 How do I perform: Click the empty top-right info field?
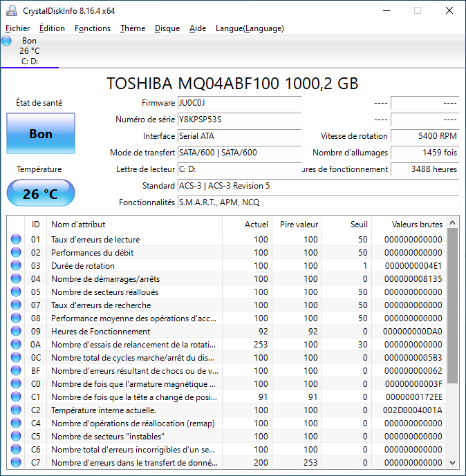425,103
